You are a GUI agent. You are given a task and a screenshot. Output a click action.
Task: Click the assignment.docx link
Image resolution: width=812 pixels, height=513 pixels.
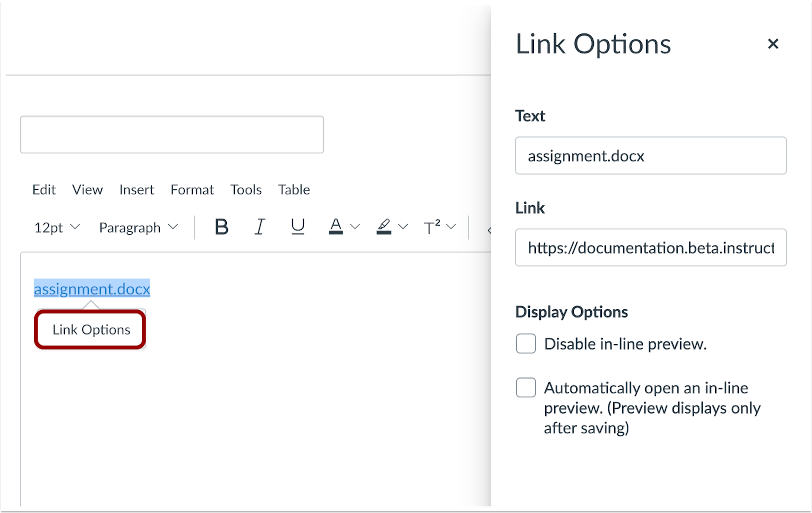92,289
